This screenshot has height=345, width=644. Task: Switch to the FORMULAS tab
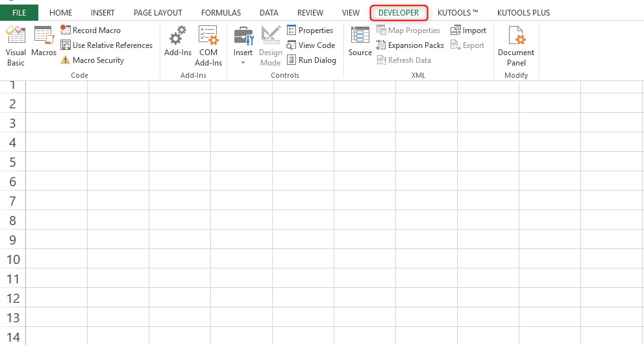pyautogui.click(x=221, y=13)
